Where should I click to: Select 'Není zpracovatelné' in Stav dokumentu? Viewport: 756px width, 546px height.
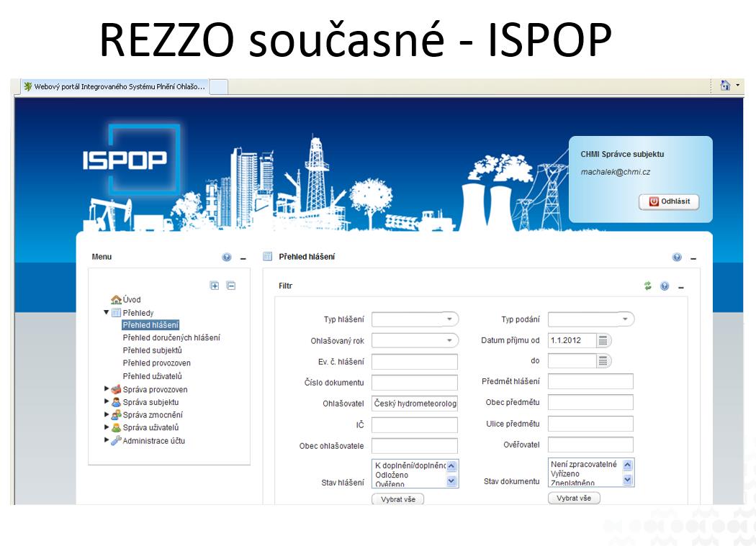click(x=583, y=464)
